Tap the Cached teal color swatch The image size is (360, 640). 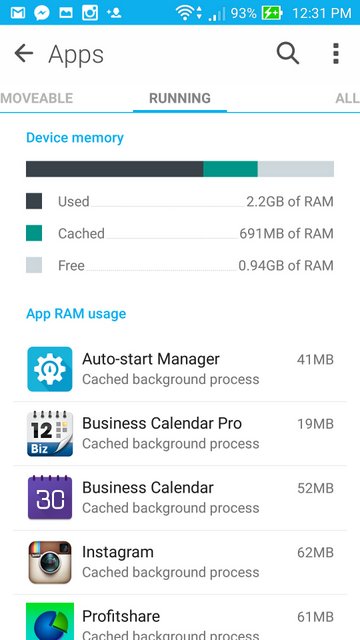point(34,233)
